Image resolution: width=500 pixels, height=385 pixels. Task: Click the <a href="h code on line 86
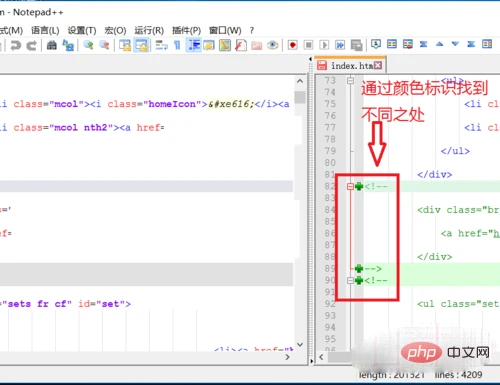(x=470, y=233)
